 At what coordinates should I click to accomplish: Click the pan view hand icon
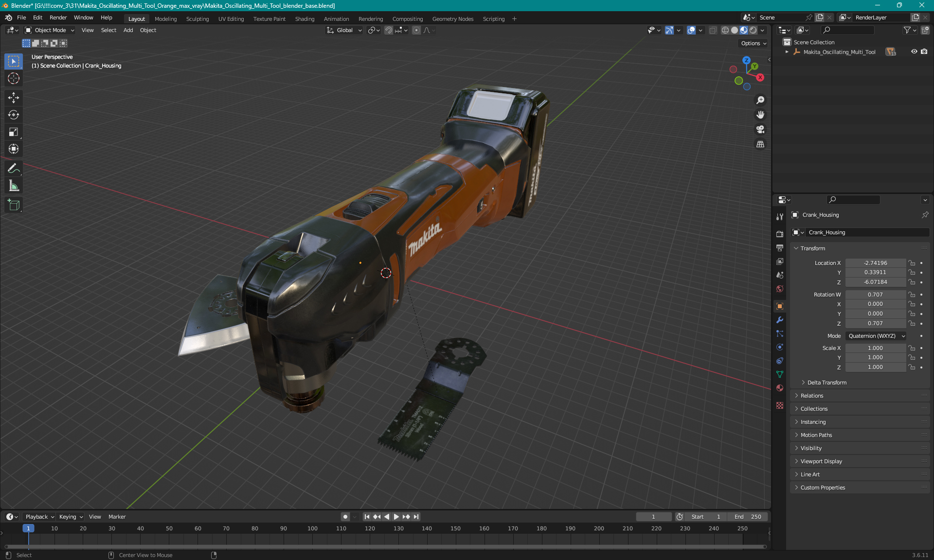tap(760, 115)
